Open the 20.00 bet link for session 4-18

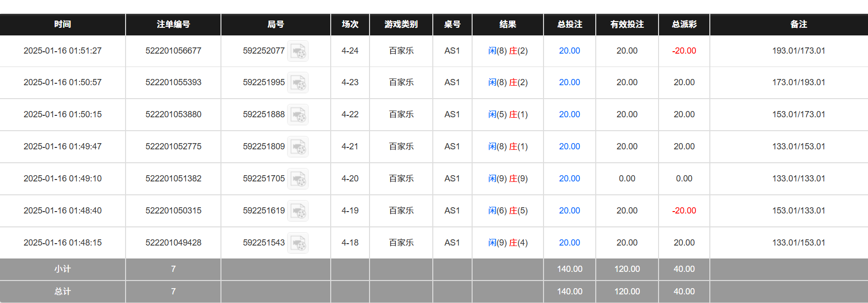pos(569,243)
